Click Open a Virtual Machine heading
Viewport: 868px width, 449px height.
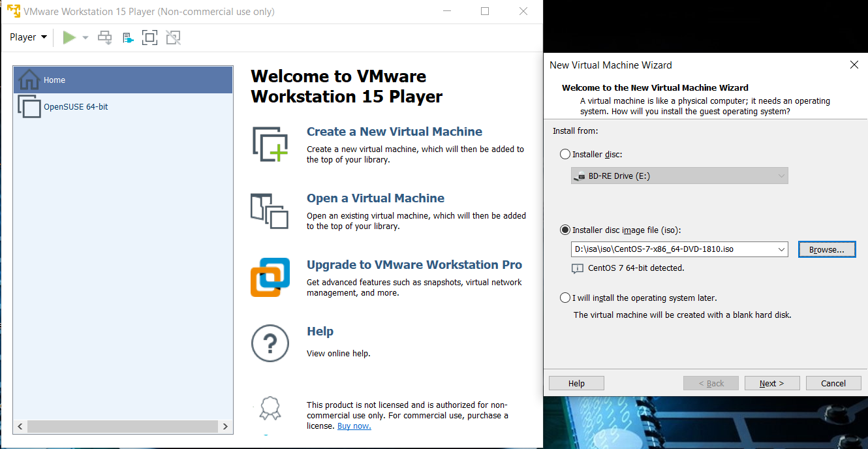(375, 198)
